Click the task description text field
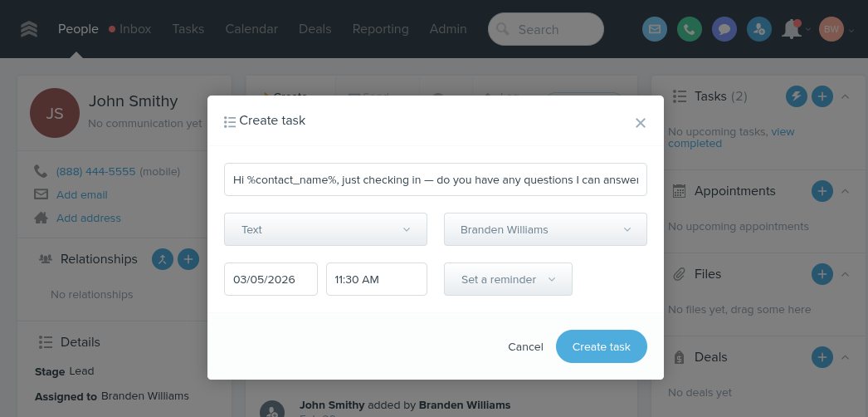 pos(436,179)
